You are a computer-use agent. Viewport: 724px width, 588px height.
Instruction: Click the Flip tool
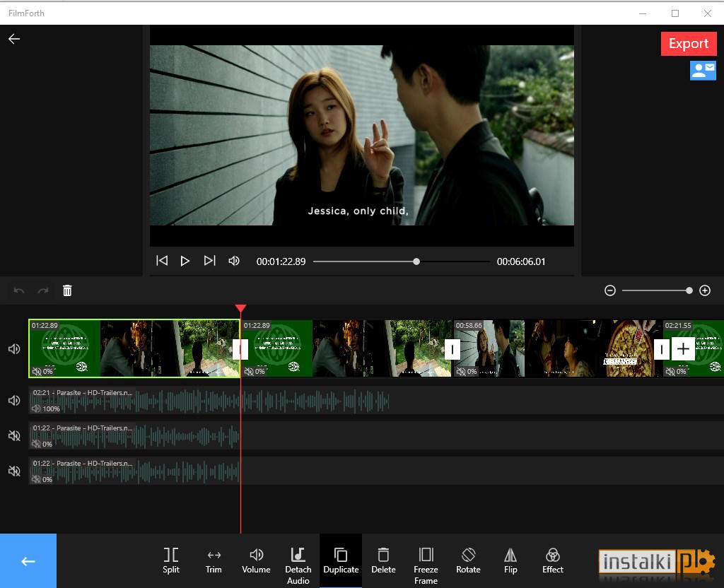pos(510,560)
